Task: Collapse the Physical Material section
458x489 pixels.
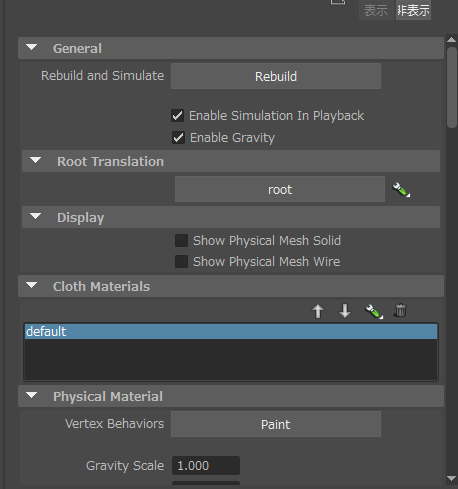Action: tap(32, 396)
